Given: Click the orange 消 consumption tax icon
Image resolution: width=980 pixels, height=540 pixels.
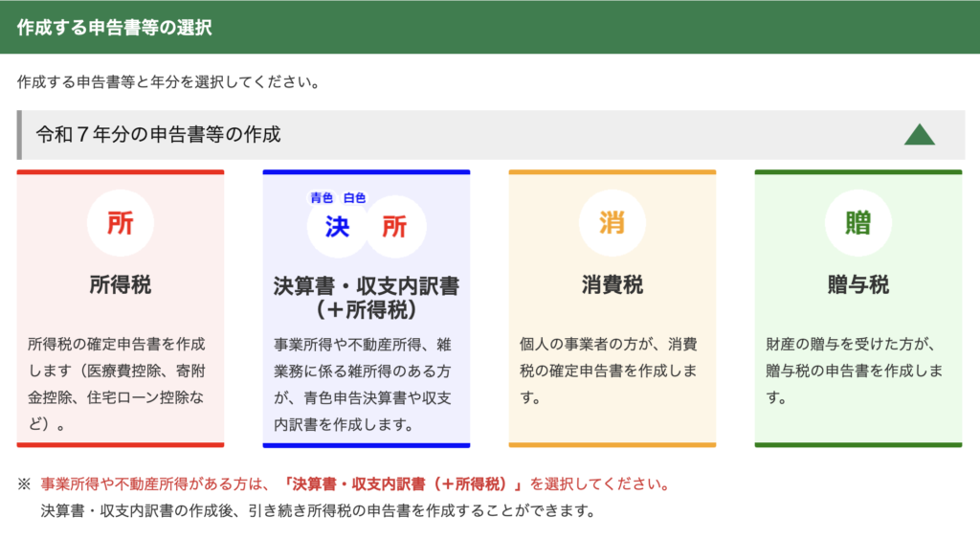Looking at the screenshot, I should pos(612,224).
